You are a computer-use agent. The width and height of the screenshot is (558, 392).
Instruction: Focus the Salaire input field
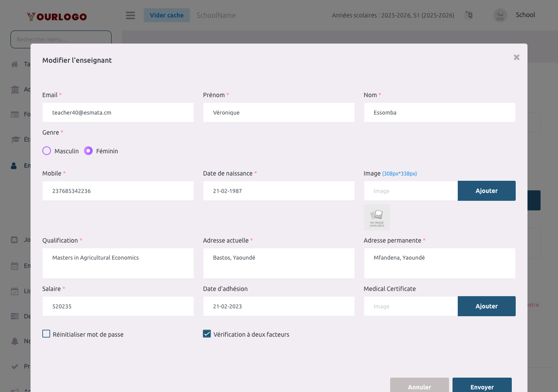[118, 306]
